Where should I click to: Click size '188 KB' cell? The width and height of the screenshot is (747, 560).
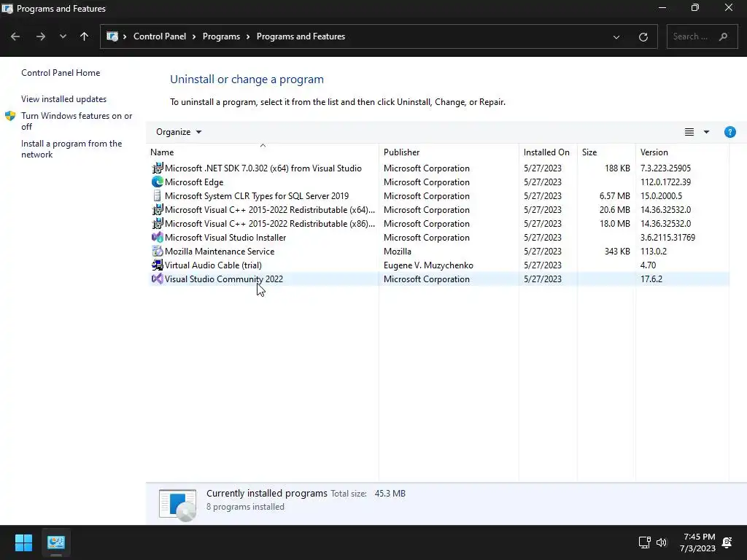pos(617,168)
